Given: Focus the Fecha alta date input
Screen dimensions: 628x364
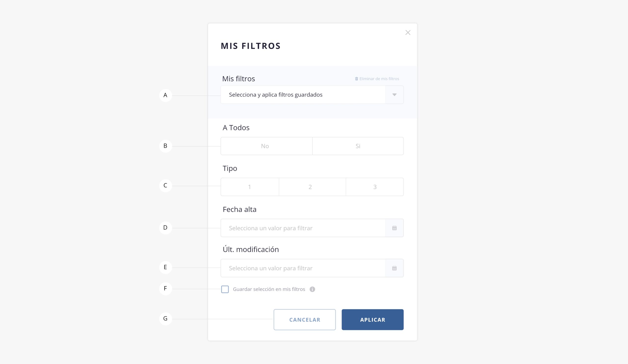Looking at the screenshot, I should click(x=303, y=228).
